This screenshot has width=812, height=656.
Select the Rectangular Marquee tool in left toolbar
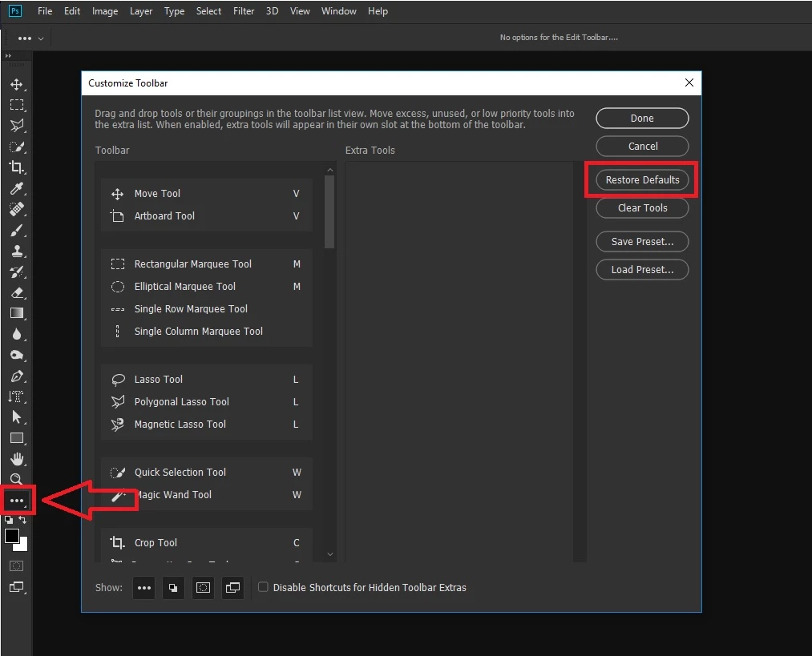coord(17,105)
